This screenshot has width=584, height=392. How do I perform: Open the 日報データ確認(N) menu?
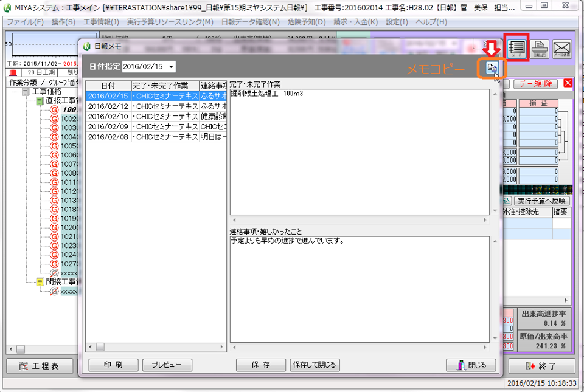(250, 22)
